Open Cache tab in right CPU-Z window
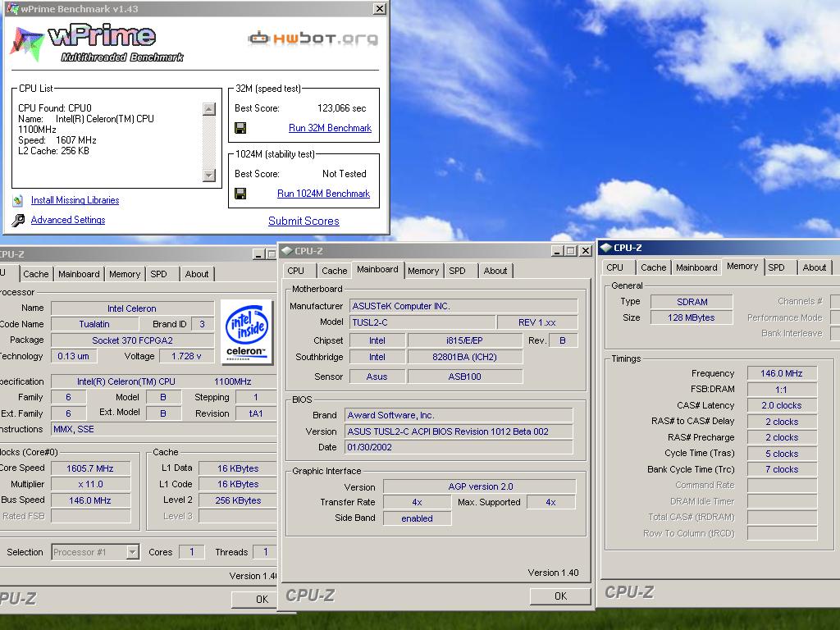Image resolution: width=840 pixels, height=630 pixels. point(654,267)
